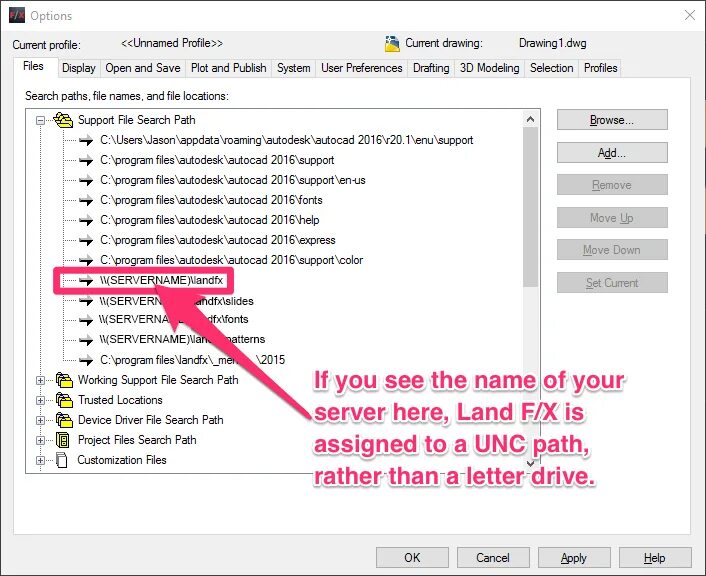Click arrow icon beside autocad 2016\help path
706x576 pixels.
(86, 220)
